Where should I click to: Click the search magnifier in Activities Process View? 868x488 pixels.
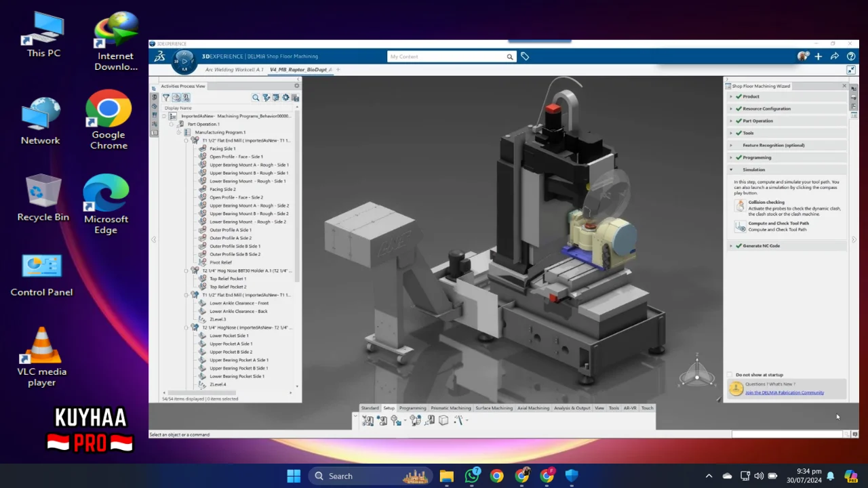click(x=256, y=98)
